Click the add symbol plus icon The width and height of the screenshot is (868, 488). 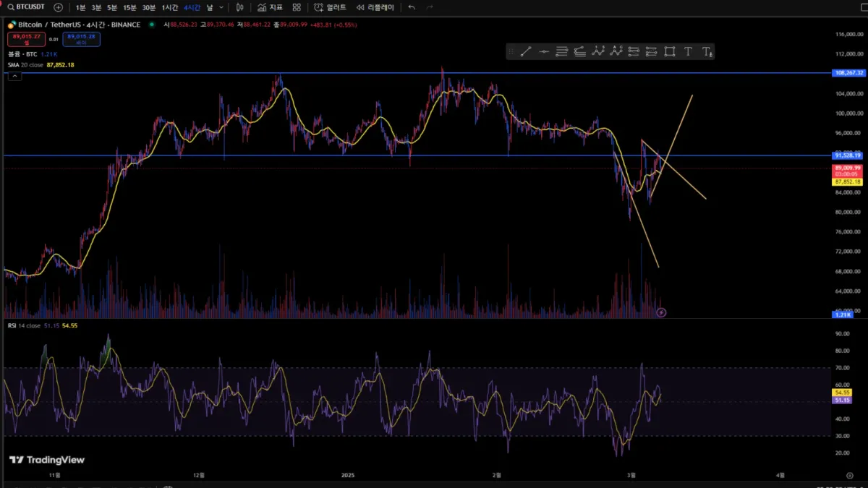[x=58, y=7]
